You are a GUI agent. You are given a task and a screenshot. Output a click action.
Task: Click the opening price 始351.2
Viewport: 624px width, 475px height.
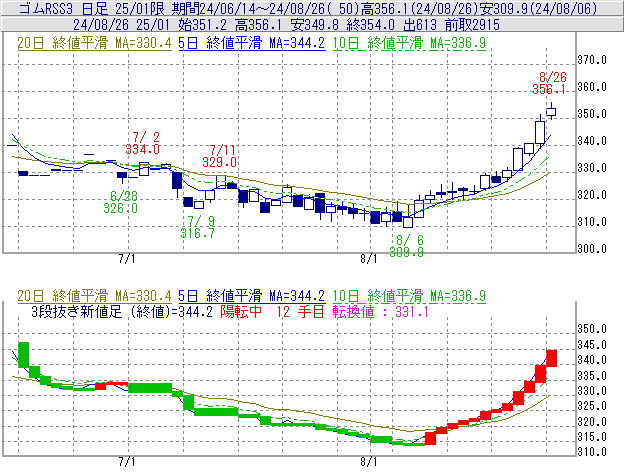tap(202, 25)
